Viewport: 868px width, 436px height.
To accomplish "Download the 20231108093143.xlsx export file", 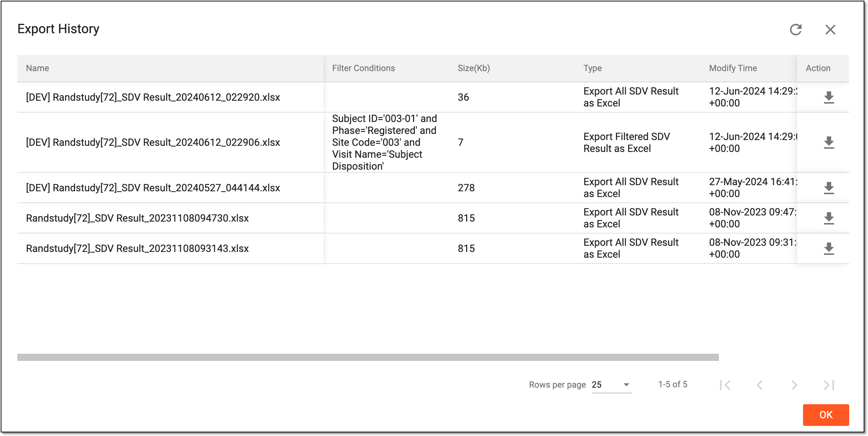I will coord(829,249).
